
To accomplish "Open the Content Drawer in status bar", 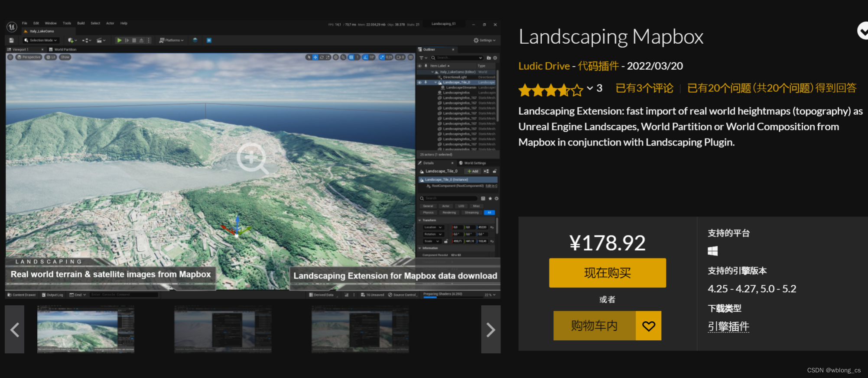I will point(22,295).
